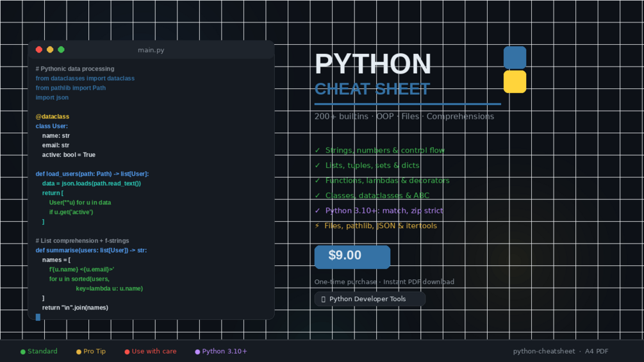
Task: Click Strings, numbers & control flow text
Action: click(x=385, y=150)
